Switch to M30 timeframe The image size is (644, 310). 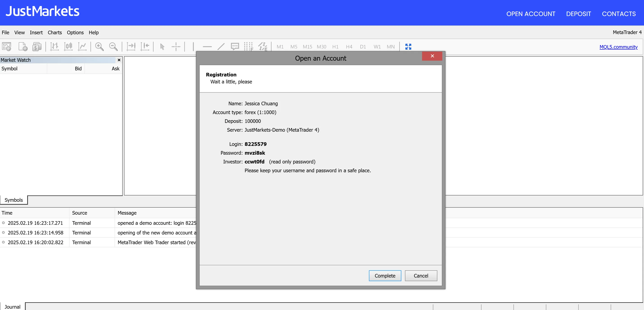pos(321,47)
